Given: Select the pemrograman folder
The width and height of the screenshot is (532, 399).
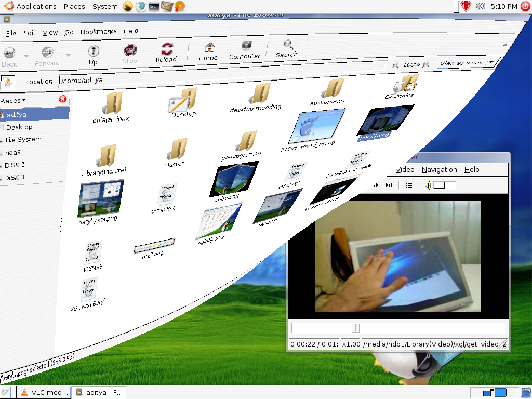Looking at the screenshot, I should 243,146.
